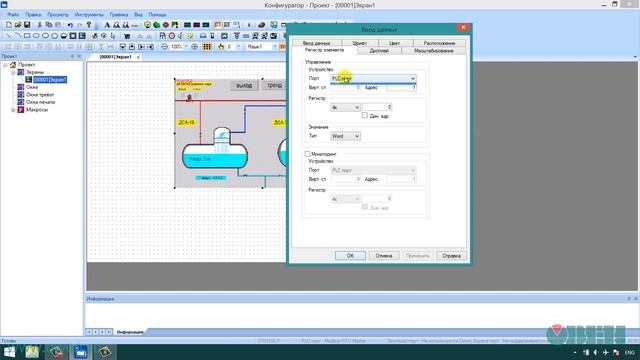Confirm the dialog with OK
This screenshot has height=360, width=640.
click(350, 256)
